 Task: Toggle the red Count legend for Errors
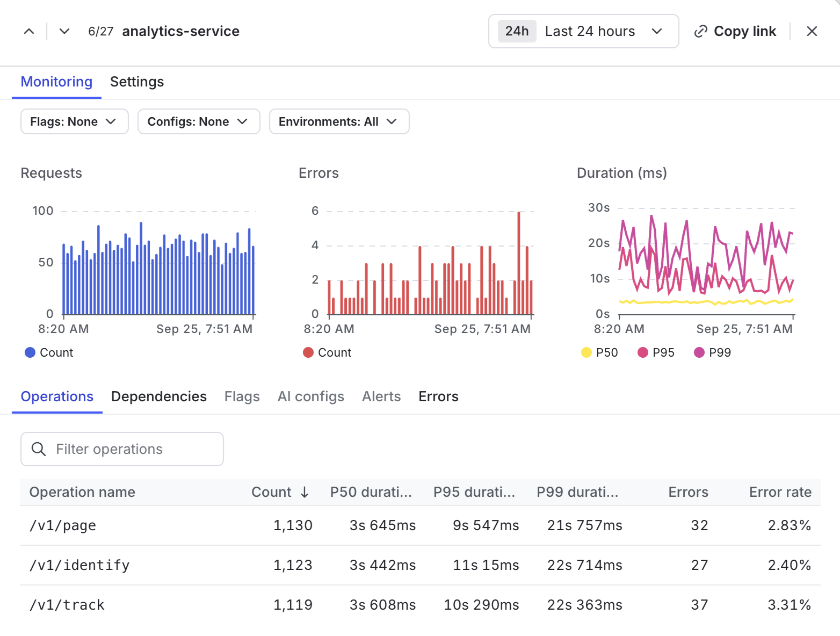pos(327,352)
